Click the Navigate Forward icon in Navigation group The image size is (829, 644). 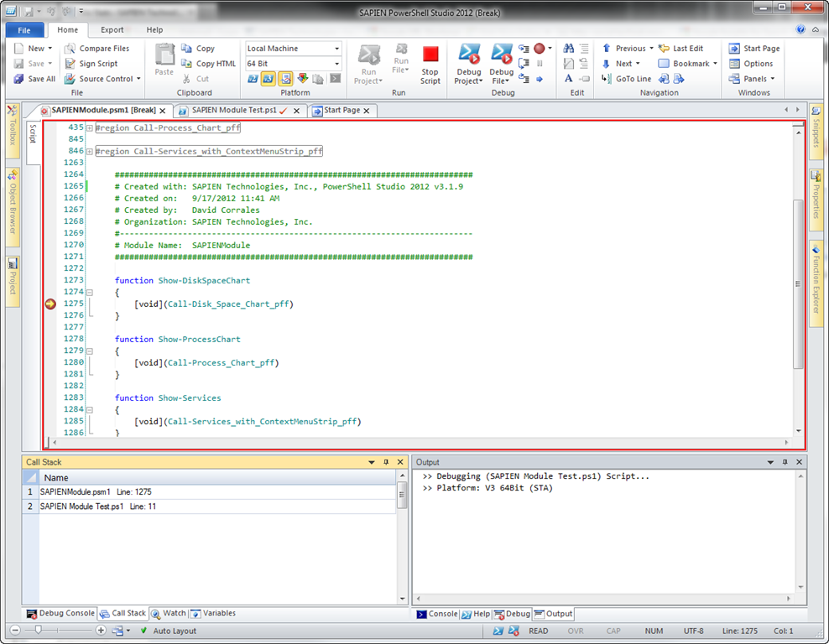[679, 79]
